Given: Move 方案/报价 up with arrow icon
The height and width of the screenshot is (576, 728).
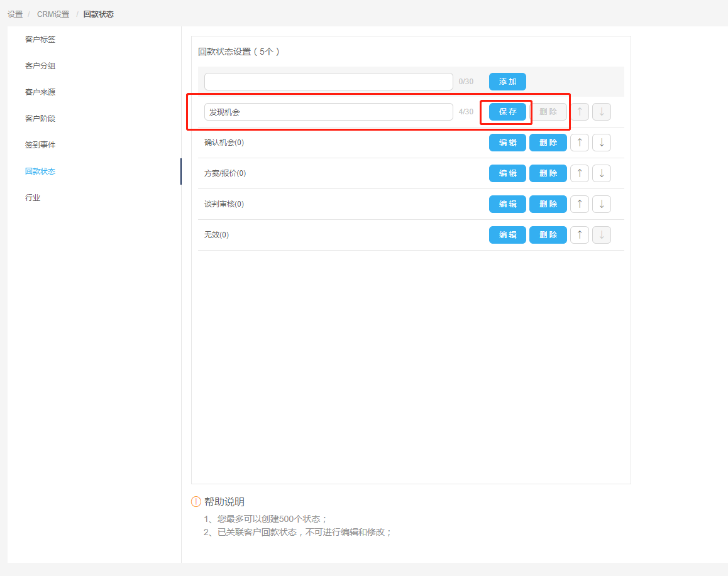Looking at the screenshot, I should coord(579,173).
